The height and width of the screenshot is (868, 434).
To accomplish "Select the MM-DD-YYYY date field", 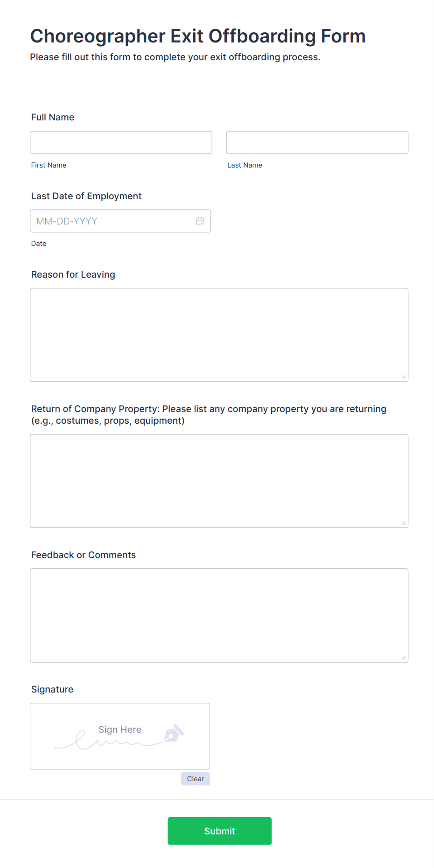I will (x=120, y=221).
